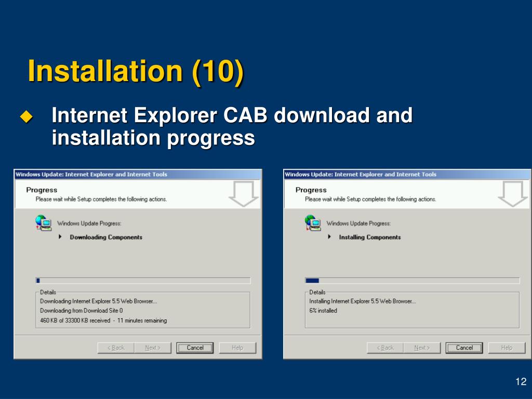Click the globe-computer icon in the installing dialog
This screenshot has height=399, width=532.
(x=312, y=223)
